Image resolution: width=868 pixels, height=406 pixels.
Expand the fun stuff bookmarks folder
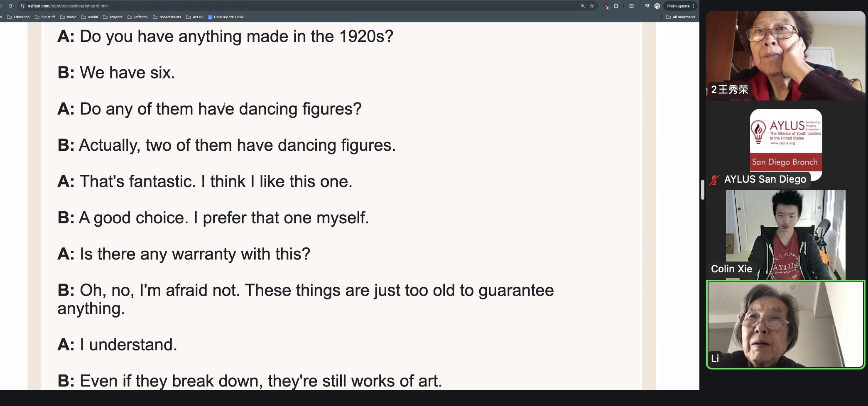point(45,17)
